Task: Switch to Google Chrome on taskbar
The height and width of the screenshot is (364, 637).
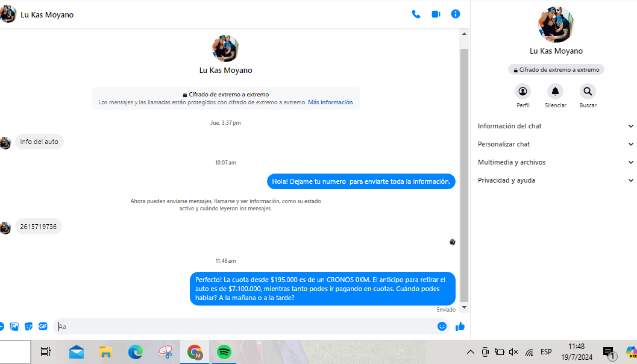Action: 195,352
